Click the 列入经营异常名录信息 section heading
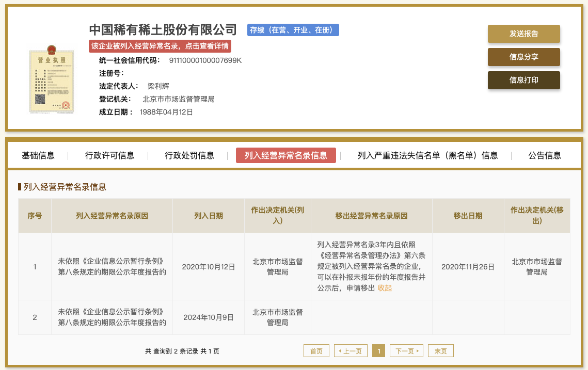588x370 pixels. click(x=65, y=187)
